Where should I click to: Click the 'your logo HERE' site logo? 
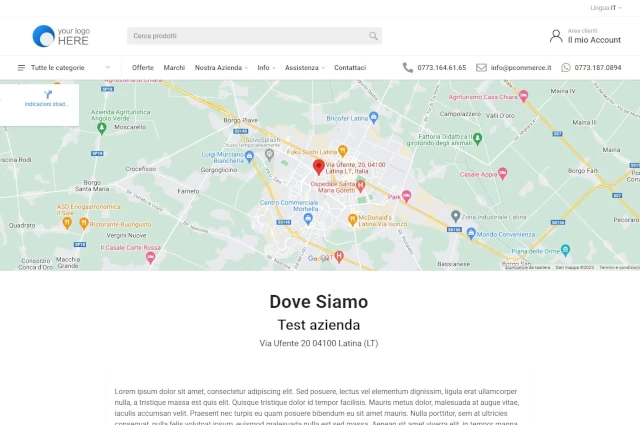click(61, 36)
